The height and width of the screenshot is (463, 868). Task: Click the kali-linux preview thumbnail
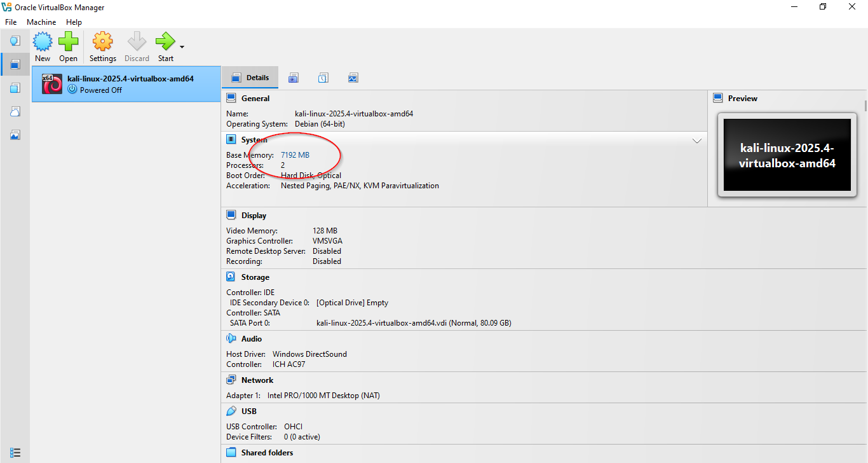click(787, 155)
